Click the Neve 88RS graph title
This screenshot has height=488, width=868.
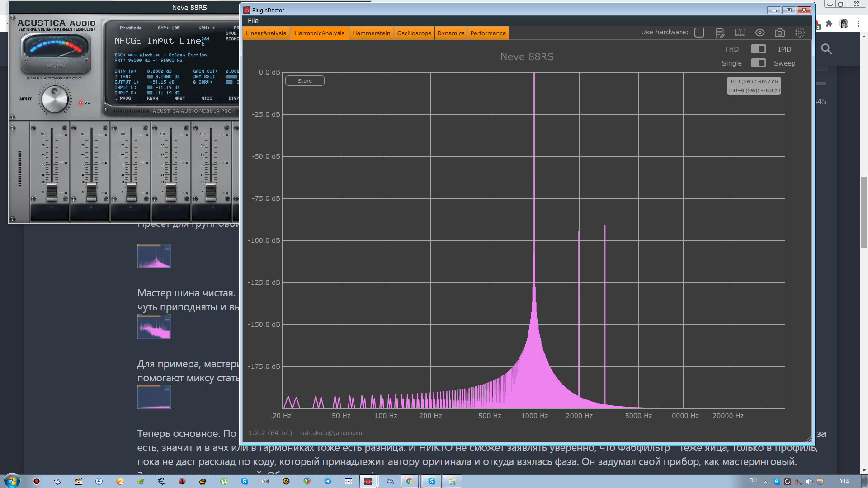click(x=527, y=56)
